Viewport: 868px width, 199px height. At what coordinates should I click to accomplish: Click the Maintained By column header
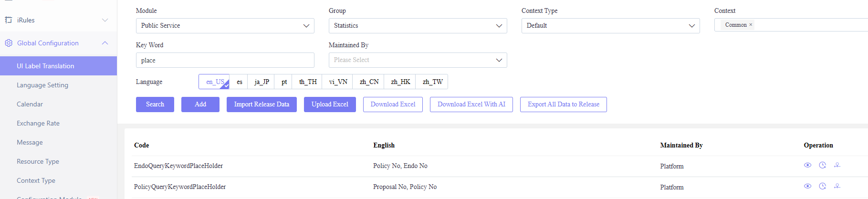click(x=681, y=145)
